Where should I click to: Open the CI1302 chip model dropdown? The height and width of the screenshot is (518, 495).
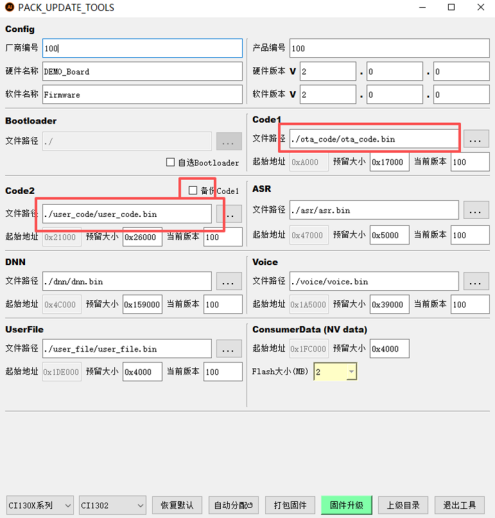click(112, 505)
